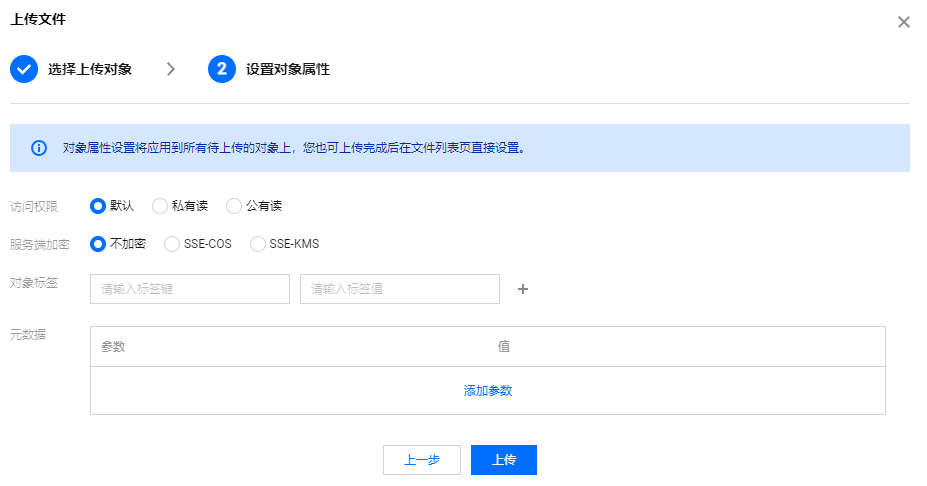Click the 参数 column header
This screenshot has height=486, width=927.
point(113,346)
